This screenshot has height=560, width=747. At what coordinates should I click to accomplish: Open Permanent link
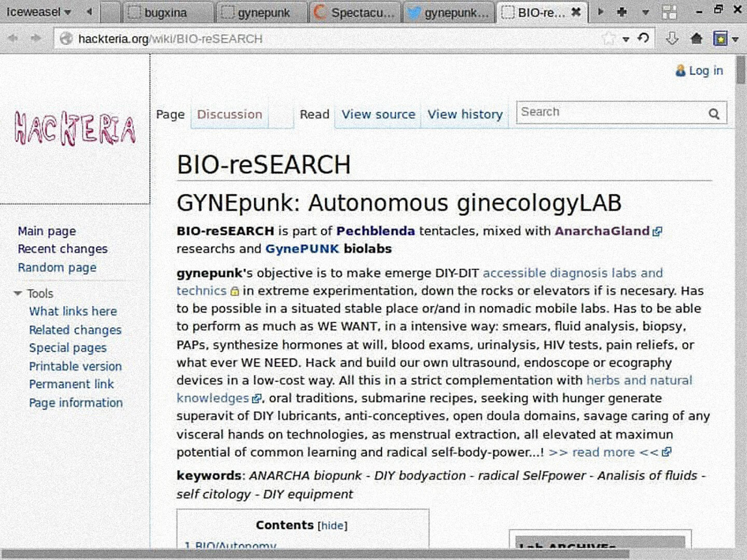point(71,384)
